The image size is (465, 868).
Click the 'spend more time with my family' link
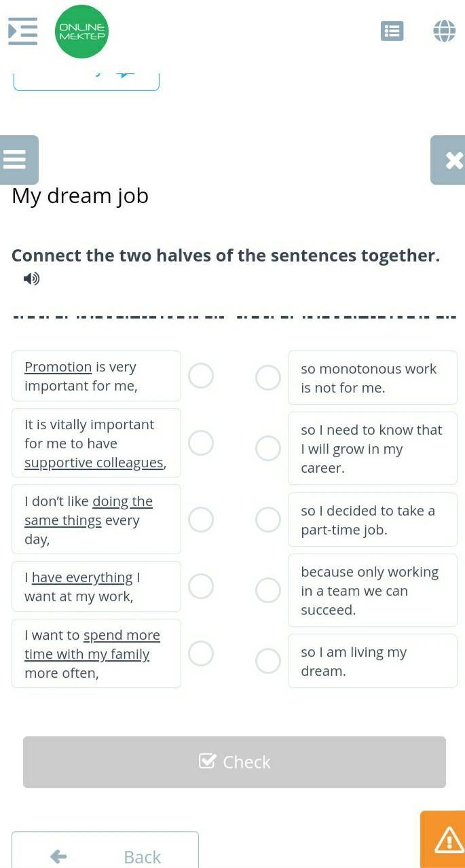point(121,636)
